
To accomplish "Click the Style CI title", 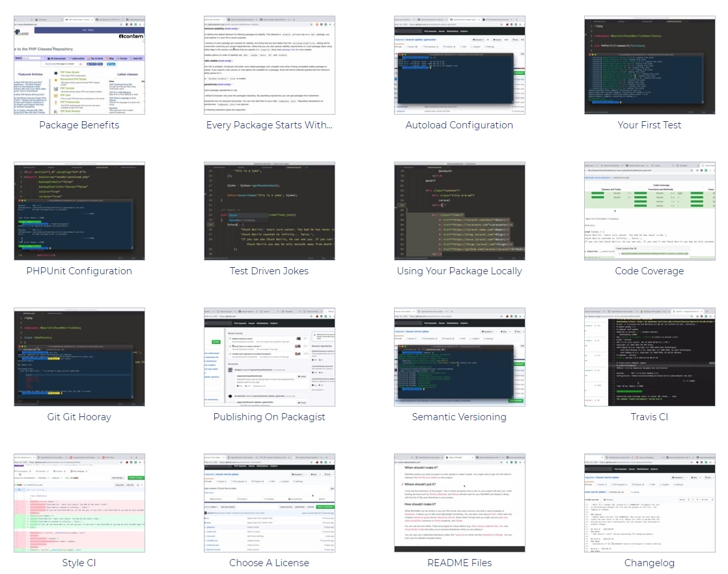I will 79,562.
